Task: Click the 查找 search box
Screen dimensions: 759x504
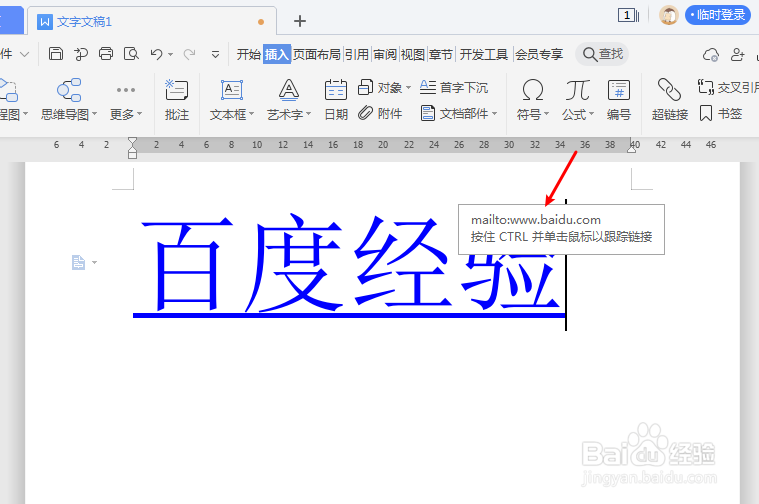Action: click(x=602, y=54)
